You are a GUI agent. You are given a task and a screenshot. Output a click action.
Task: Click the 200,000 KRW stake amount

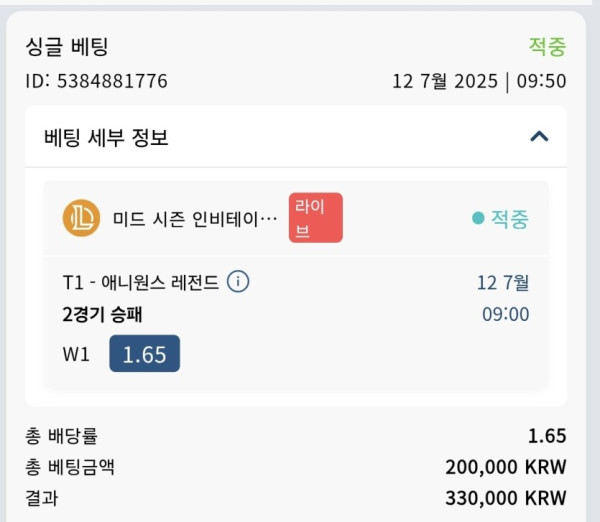point(506,467)
